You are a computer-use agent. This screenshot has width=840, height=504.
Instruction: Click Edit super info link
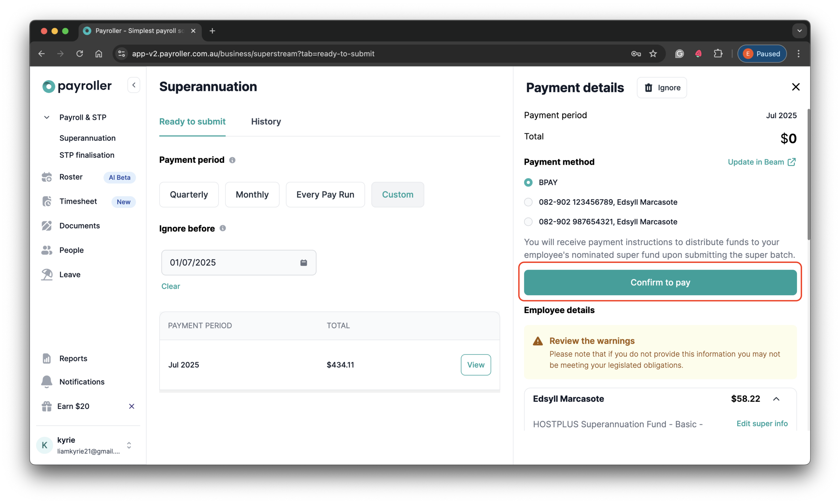pos(762,424)
